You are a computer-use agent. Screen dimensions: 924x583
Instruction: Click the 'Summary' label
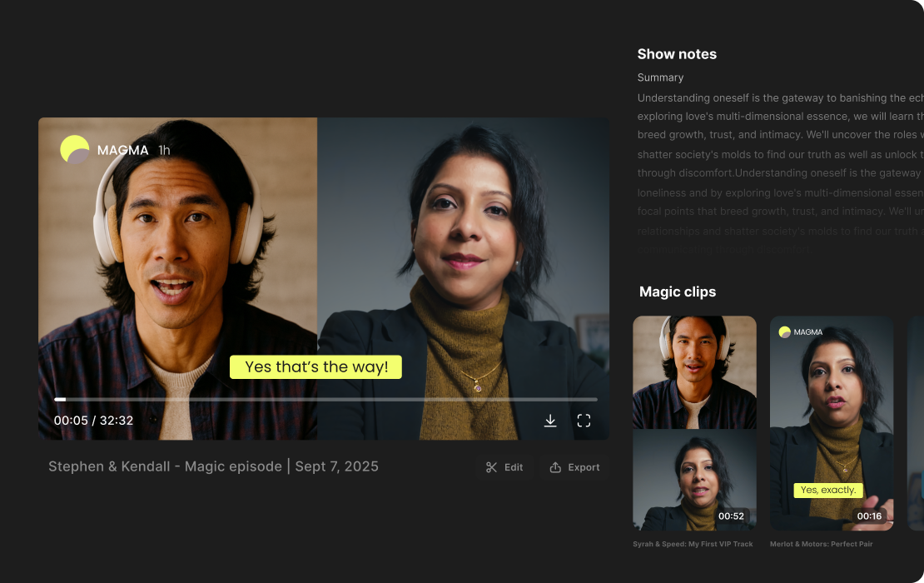pos(660,77)
